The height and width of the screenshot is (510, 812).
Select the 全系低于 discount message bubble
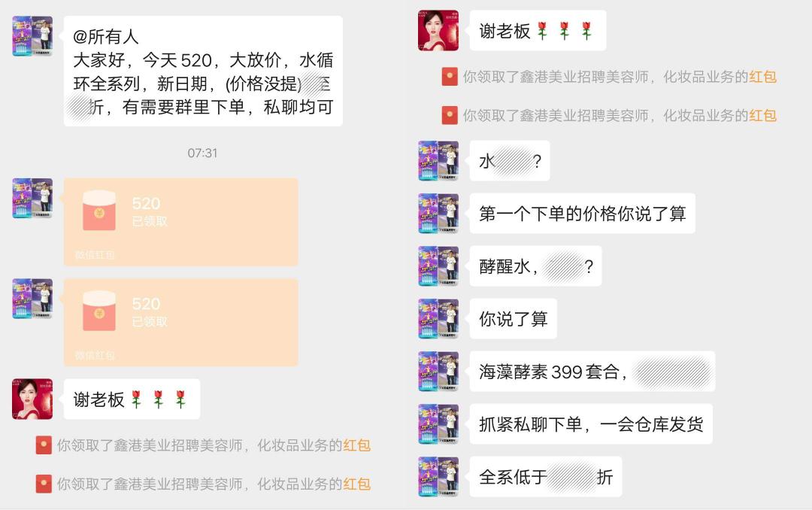[x=546, y=477]
